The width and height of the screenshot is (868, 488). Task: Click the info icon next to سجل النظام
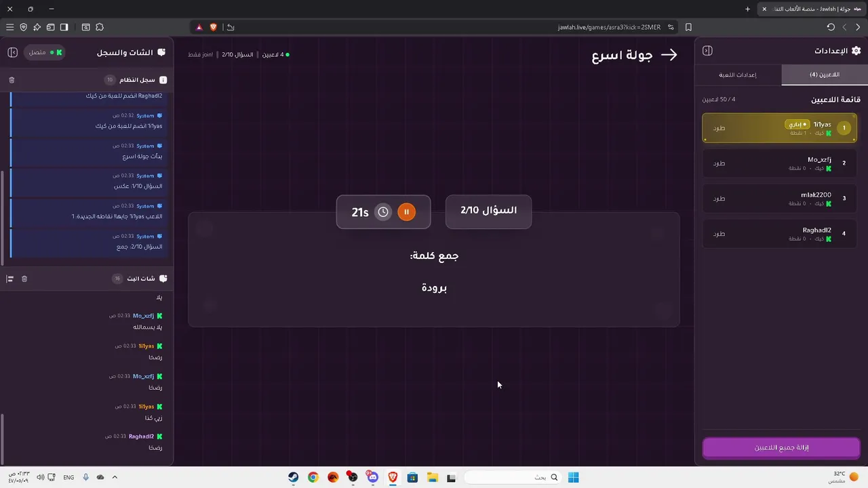point(163,80)
